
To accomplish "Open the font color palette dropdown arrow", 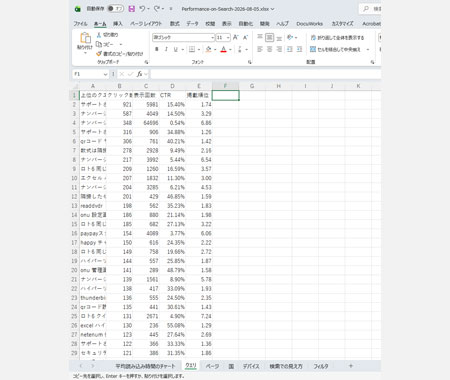I will (230, 50).
